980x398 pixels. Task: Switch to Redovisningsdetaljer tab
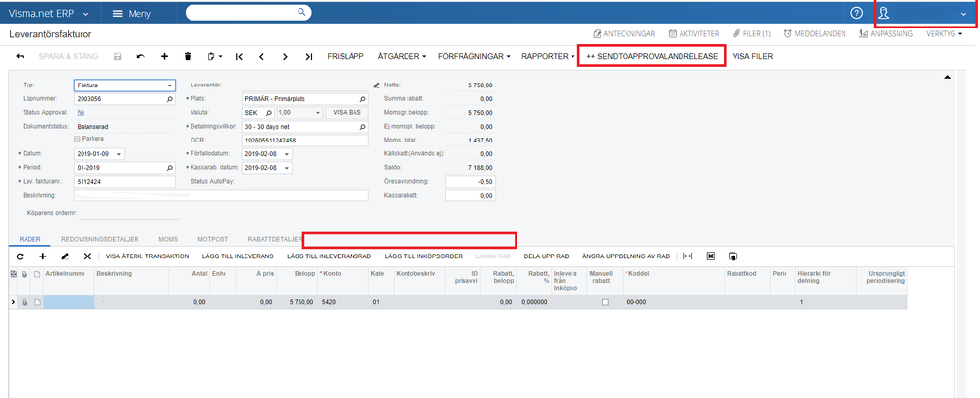click(x=99, y=239)
